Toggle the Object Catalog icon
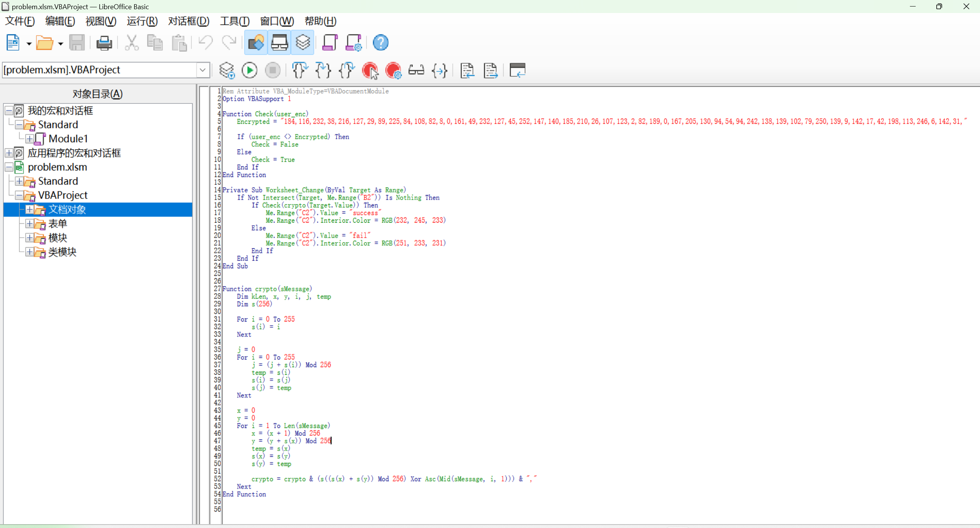The image size is (980, 528). pyautogui.click(x=256, y=43)
